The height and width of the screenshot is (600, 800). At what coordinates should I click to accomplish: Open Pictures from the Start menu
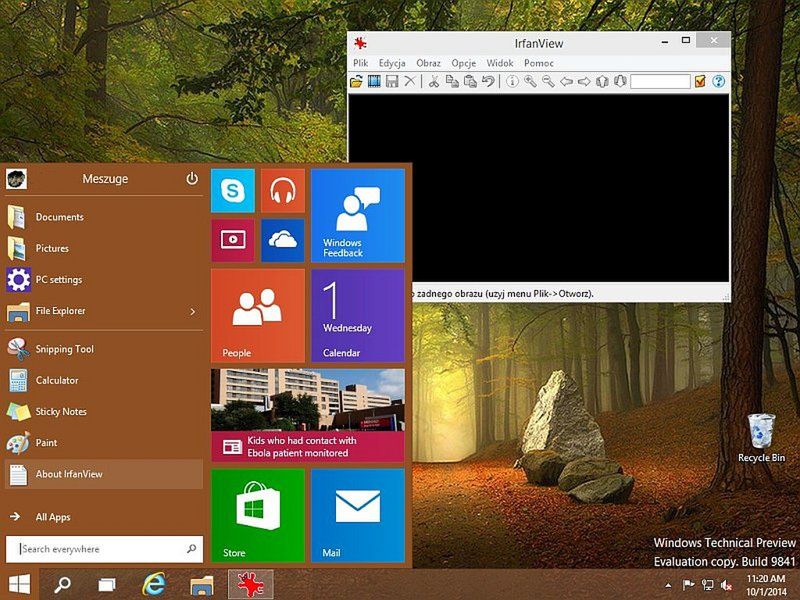coord(104,248)
